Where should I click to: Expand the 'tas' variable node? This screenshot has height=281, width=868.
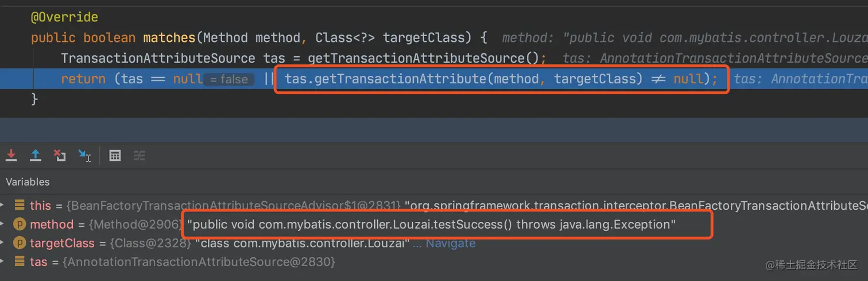pyautogui.click(x=3, y=261)
